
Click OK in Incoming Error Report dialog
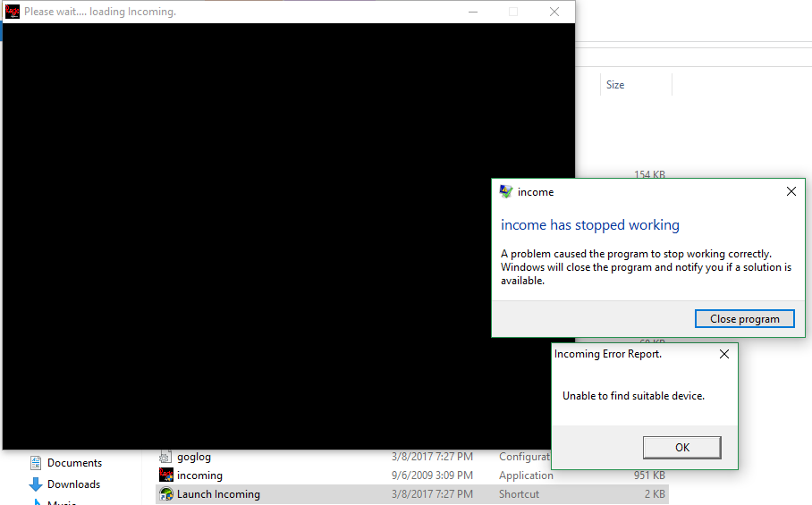coord(682,447)
